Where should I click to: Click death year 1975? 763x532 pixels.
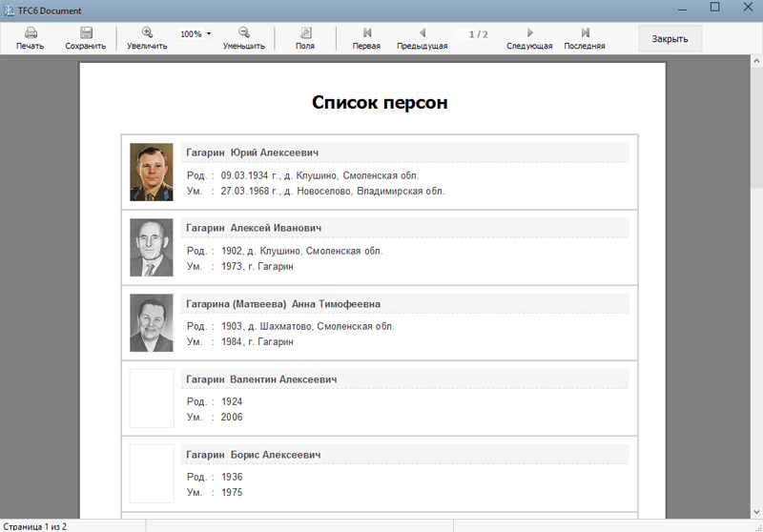pos(232,493)
